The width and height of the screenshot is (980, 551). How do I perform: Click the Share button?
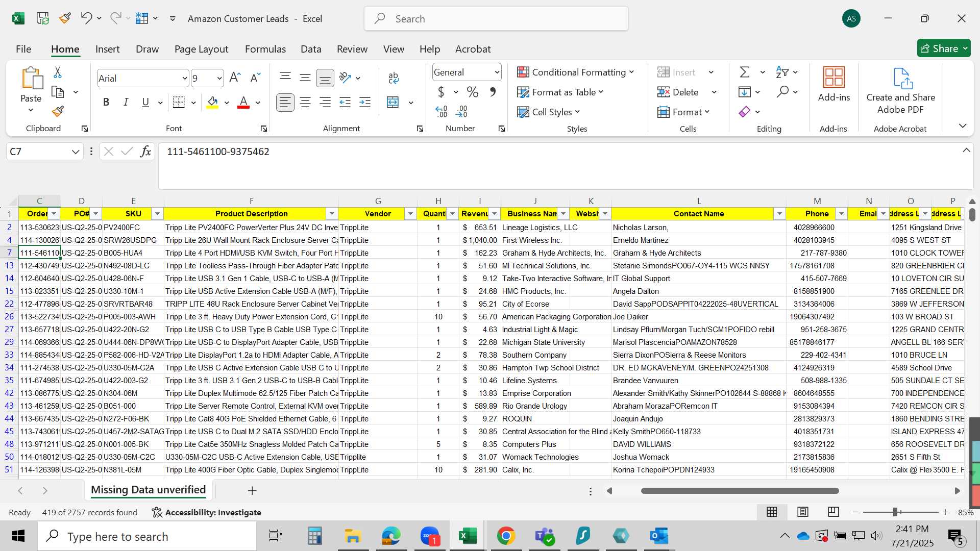pyautogui.click(x=943, y=48)
